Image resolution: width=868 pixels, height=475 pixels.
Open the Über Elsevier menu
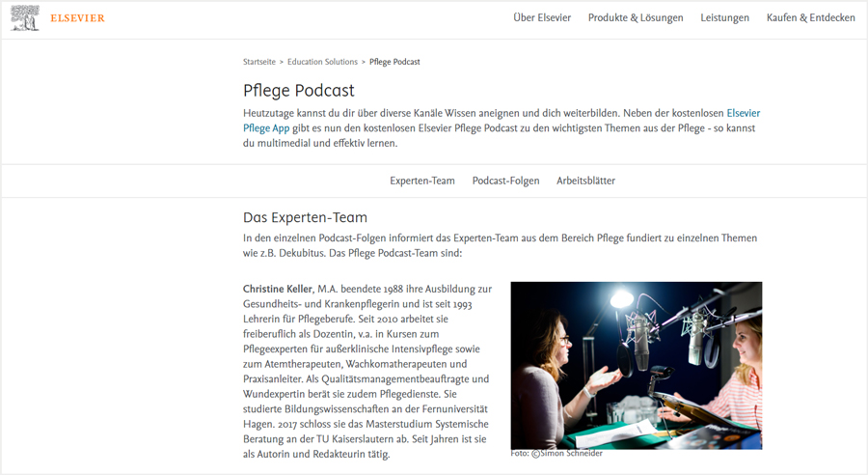pyautogui.click(x=542, y=17)
